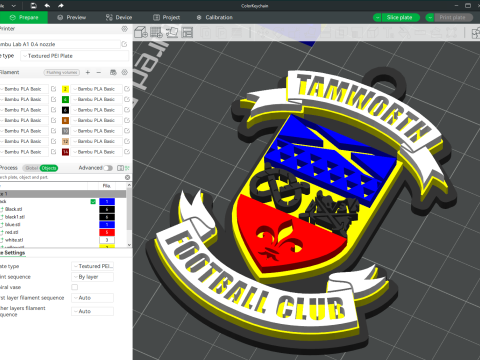Edit preset of filament 14

coord(127,152)
